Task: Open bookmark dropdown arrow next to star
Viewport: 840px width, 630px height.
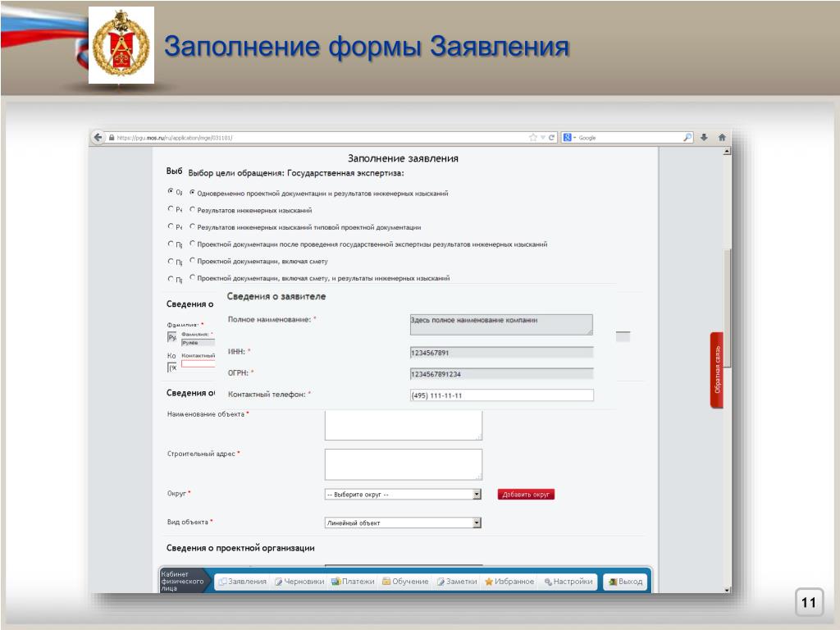Action: (x=542, y=138)
